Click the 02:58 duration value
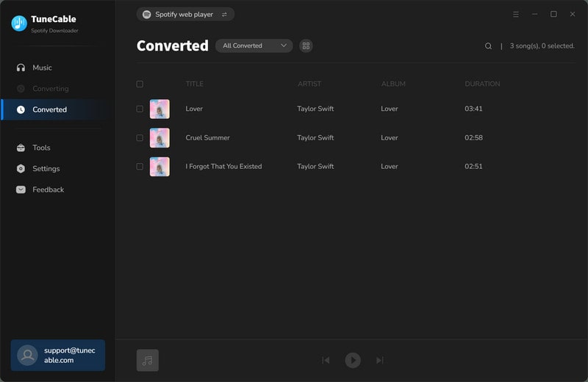The width and height of the screenshot is (588, 382). click(473, 137)
